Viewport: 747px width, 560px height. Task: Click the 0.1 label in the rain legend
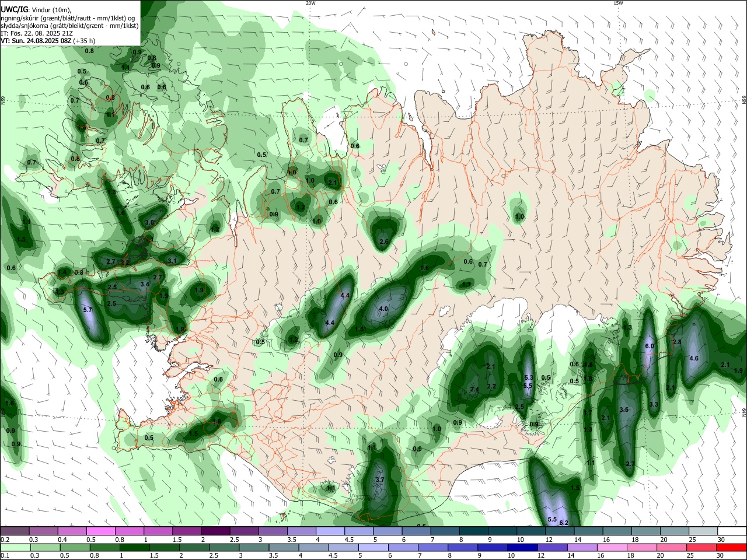pos(5,556)
